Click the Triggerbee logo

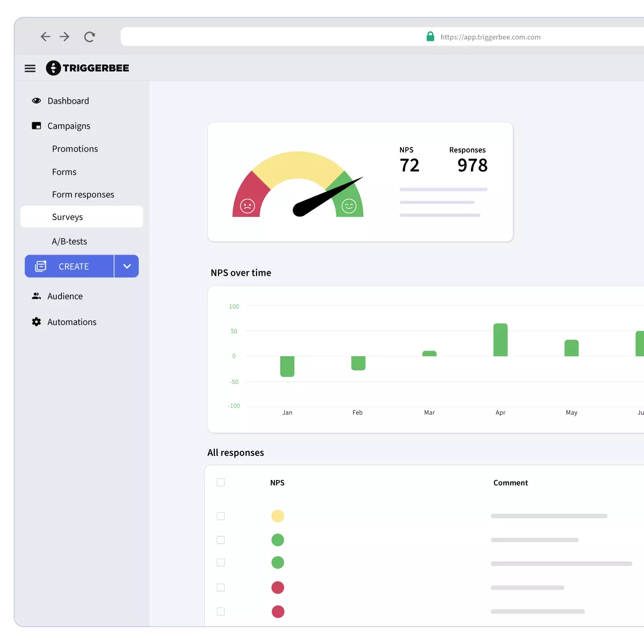point(88,68)
